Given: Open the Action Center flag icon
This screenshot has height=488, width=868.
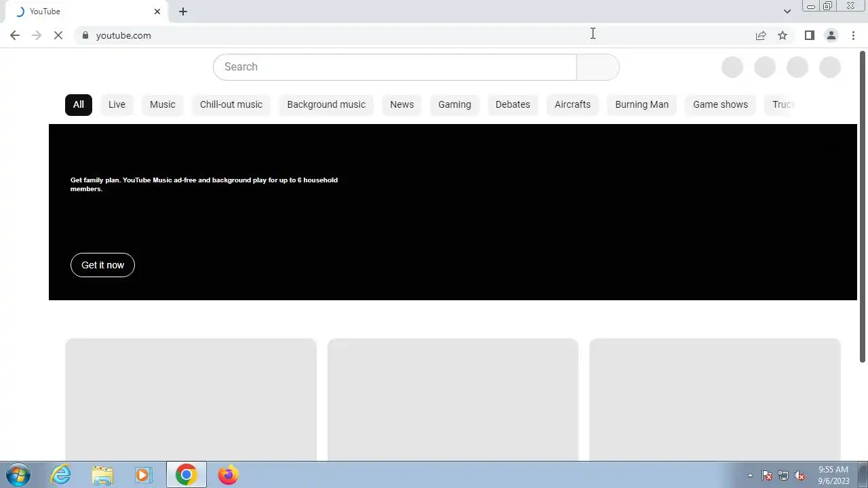Looking at the screenshot, I should click(x=767, y=475).
